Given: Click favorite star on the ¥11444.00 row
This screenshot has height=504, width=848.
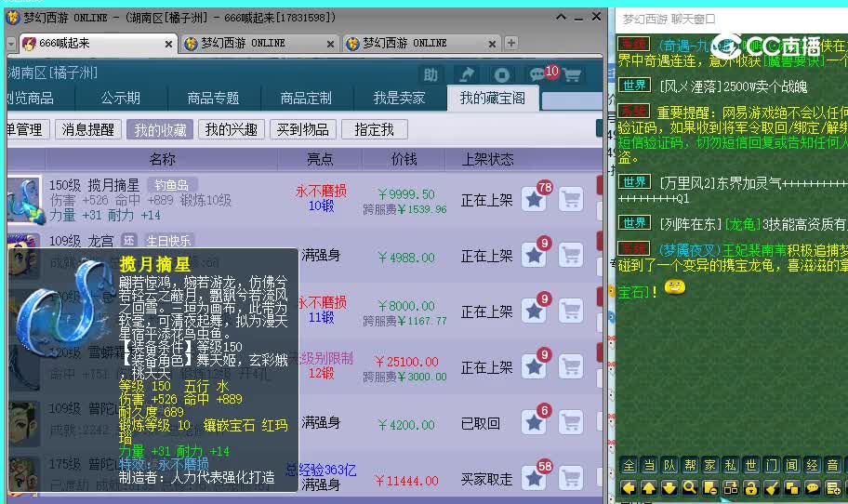Looking at the screenshot, I should click(x=535, y=478).
